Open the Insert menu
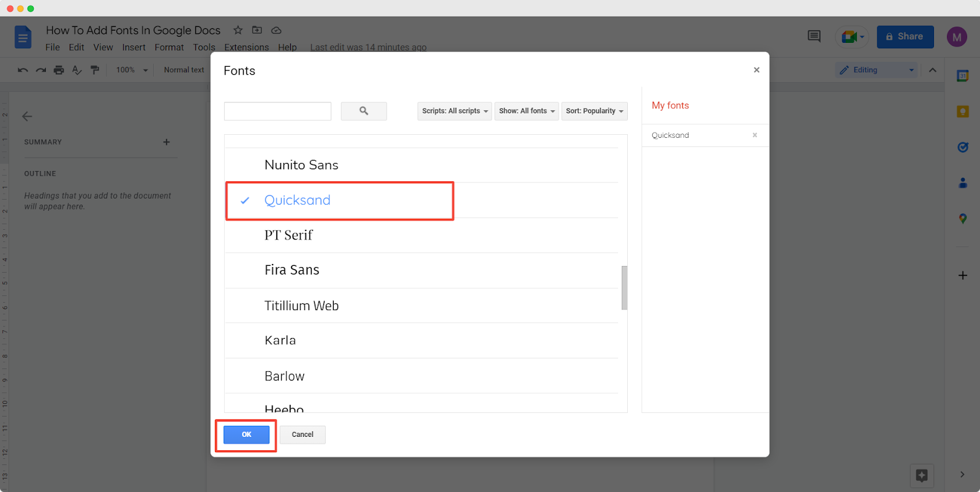The width and height of the screenshot is (980, 492). click(x=134, y=47)
